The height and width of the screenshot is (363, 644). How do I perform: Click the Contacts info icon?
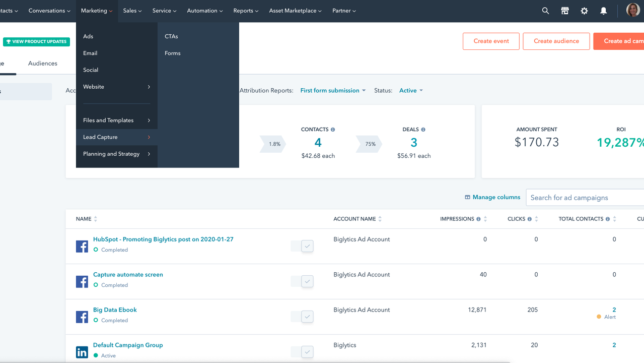click(333, 130)
